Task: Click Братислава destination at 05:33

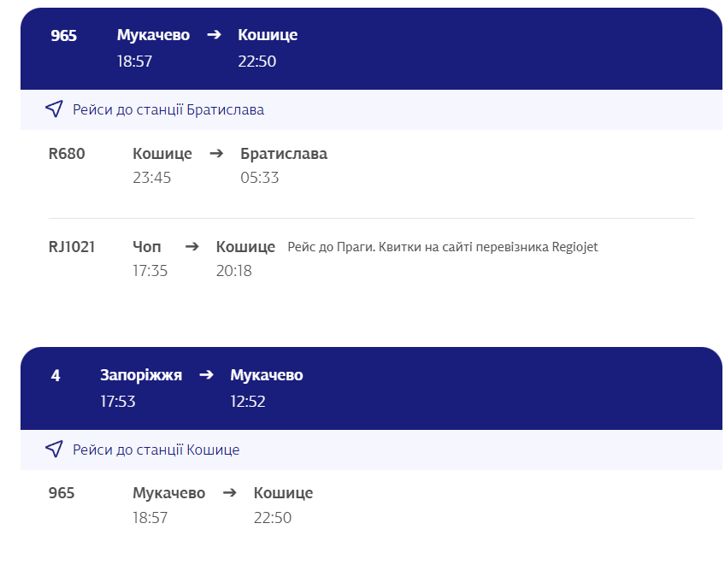Action: click(284, 154)
